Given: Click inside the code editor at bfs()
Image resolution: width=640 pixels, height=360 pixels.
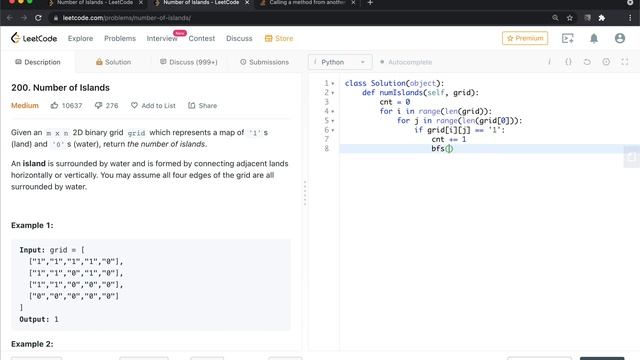Looking at the screenshot, I should pos(442,149).
